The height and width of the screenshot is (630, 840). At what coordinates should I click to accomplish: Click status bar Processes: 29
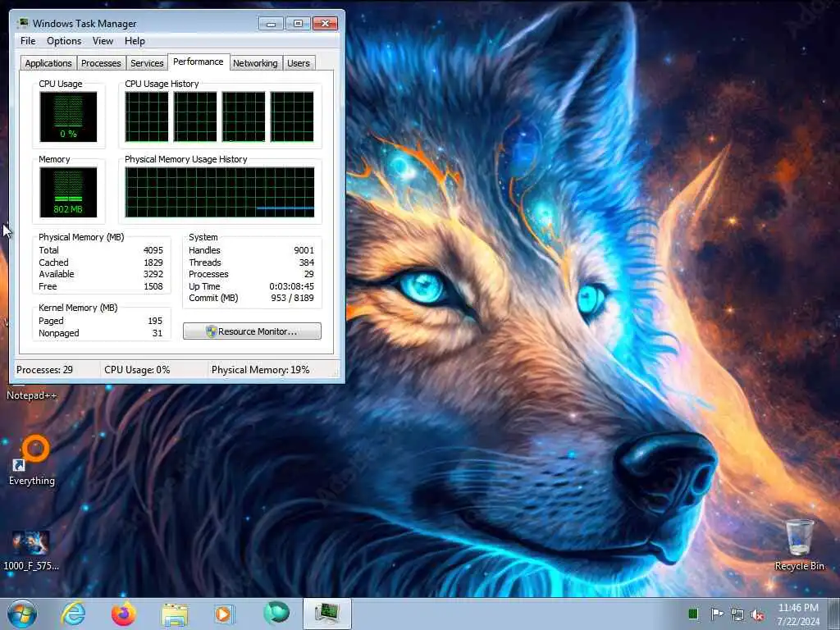tap(44, 370)
